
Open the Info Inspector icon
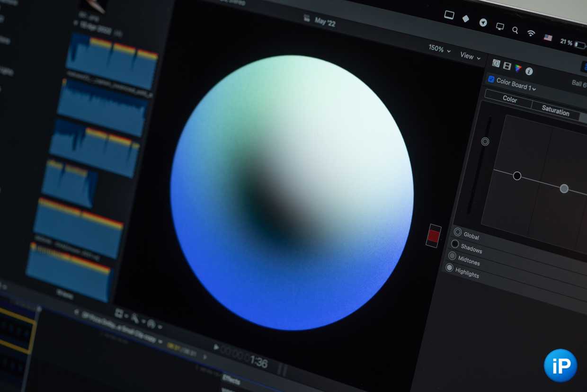[x=529, y=71]
